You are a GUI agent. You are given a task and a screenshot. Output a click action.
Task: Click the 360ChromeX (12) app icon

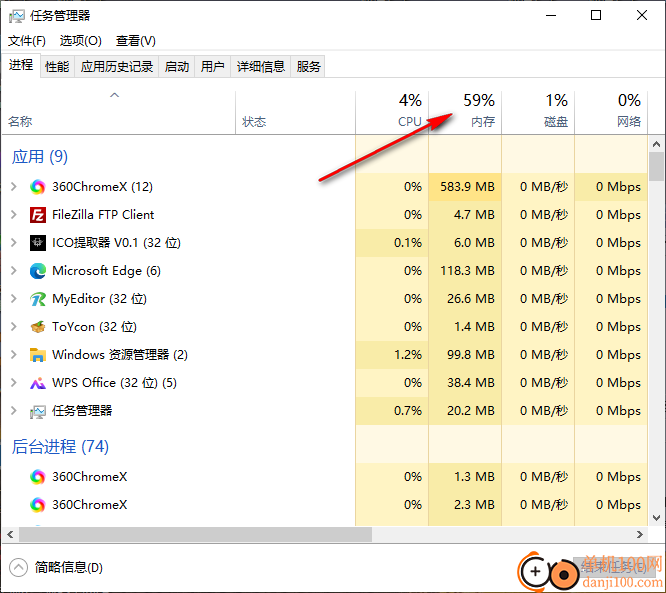(x=37, y=187)
